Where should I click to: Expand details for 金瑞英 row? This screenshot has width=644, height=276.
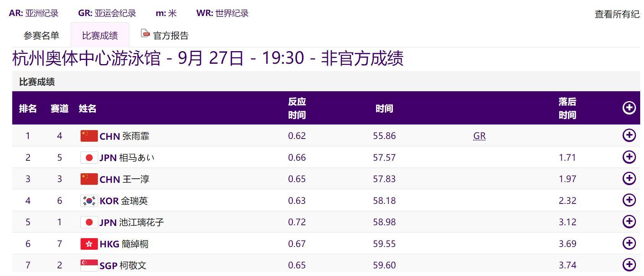pos(629,200)
